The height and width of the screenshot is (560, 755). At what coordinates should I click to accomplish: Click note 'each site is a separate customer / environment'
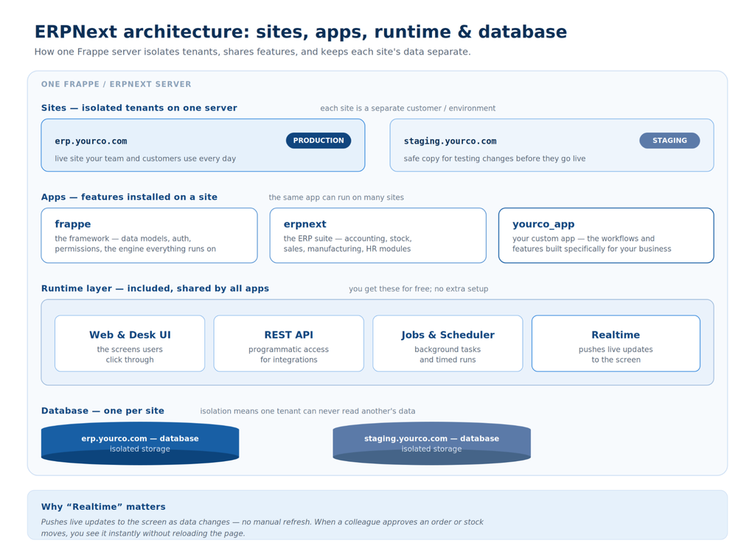408,108
